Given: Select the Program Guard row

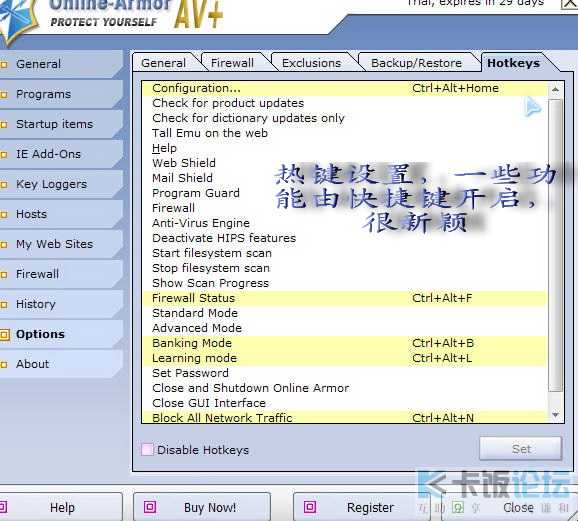Looking at the screenshot, I should (x=345, y=193).
